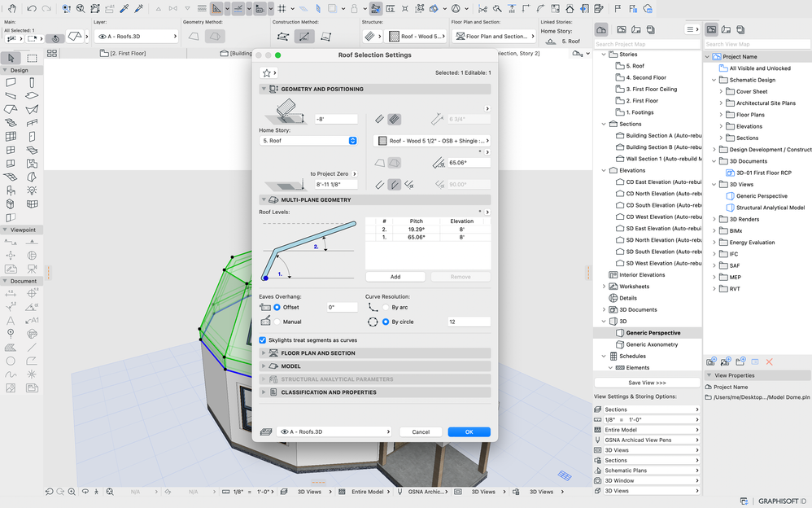Select the Marquee tool in the toolbox
The image size is (812, 508).
pos(33,58)
